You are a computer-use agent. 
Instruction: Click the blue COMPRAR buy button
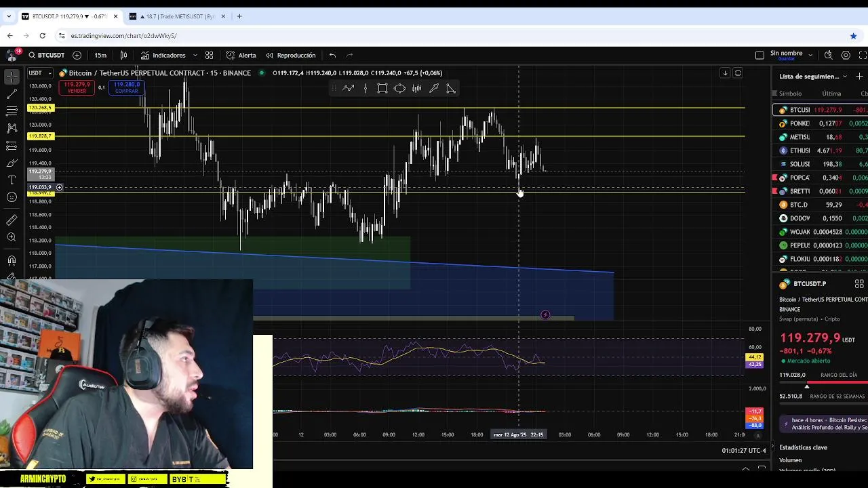point(127,87)
